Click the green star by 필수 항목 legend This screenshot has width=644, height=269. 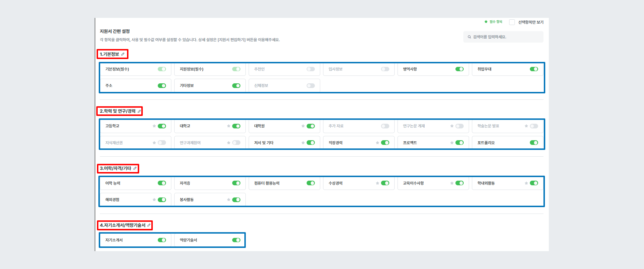[486, 22]
